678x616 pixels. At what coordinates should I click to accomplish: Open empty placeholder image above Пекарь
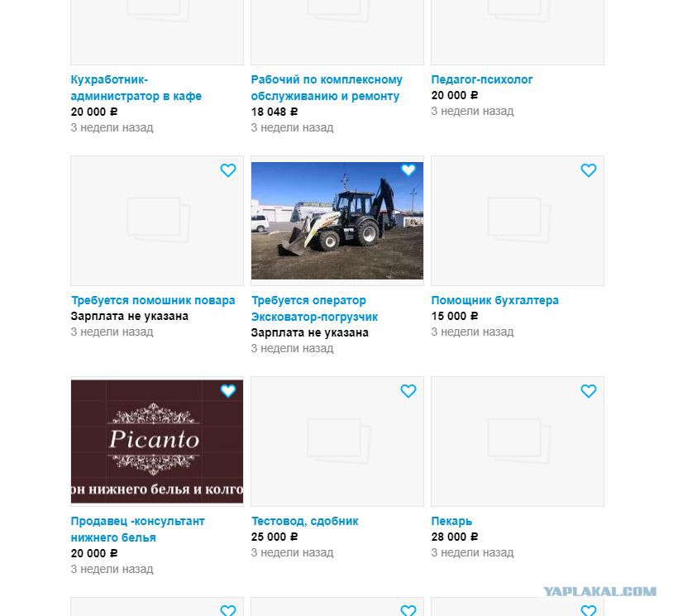pyautogui.click(x=518, y=442)
